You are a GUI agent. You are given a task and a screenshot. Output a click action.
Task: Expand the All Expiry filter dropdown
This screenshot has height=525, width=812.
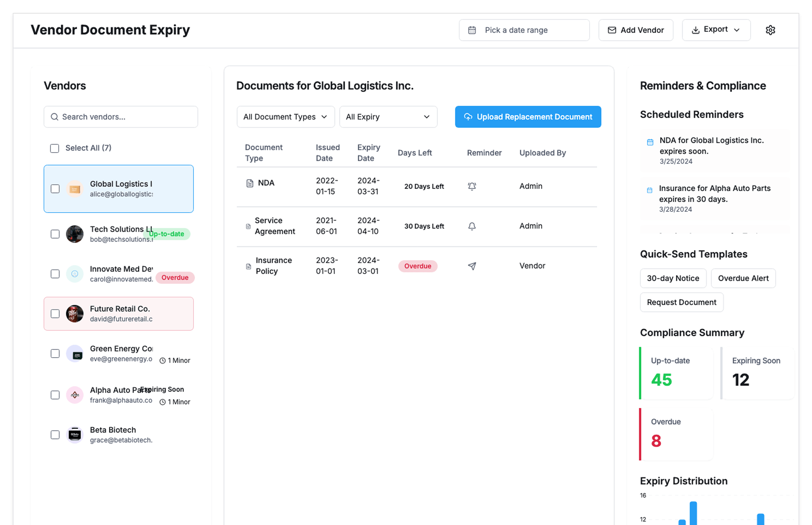coord(388,117)
